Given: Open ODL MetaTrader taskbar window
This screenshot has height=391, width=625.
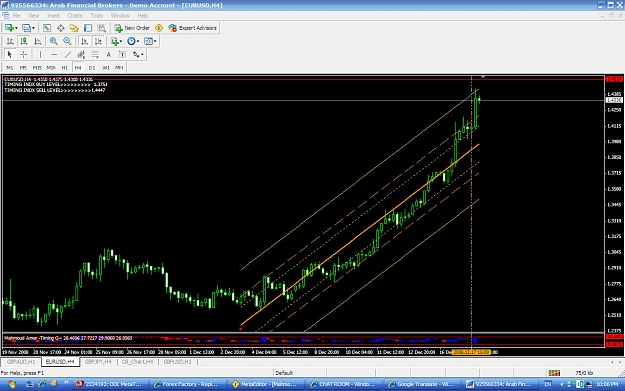Looking at the screenshot, I should 109,384.
